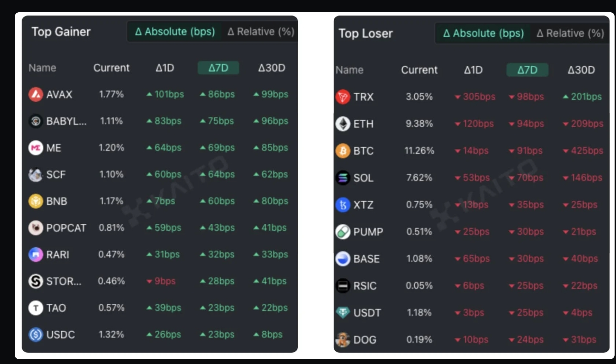This screenshot has width=616, height=364.
Task: Click the TRX token logo
Action: point(343,97)
